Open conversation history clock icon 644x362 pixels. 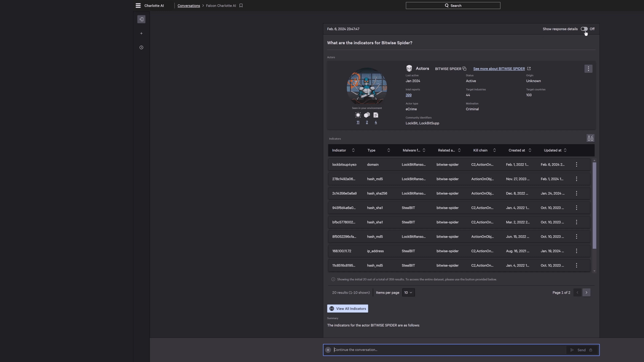[x=141, y=48]
